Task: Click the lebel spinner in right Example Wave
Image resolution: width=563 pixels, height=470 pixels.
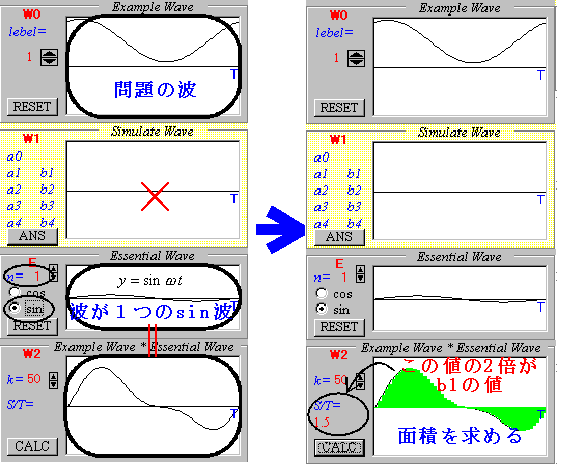Action: click(356, 58)
